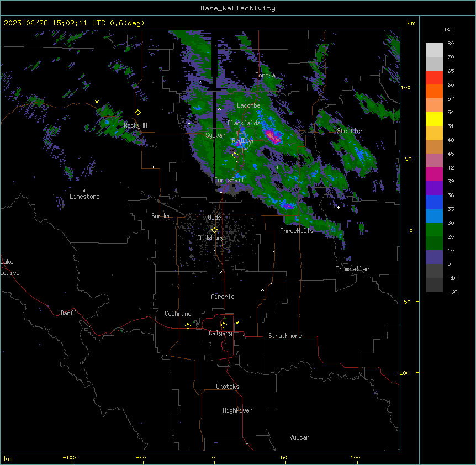The height and width of the screenshot is (465, 476).
Task: Click the RedDeer city label
Action: pyautogui.click(x=243, y=141)
